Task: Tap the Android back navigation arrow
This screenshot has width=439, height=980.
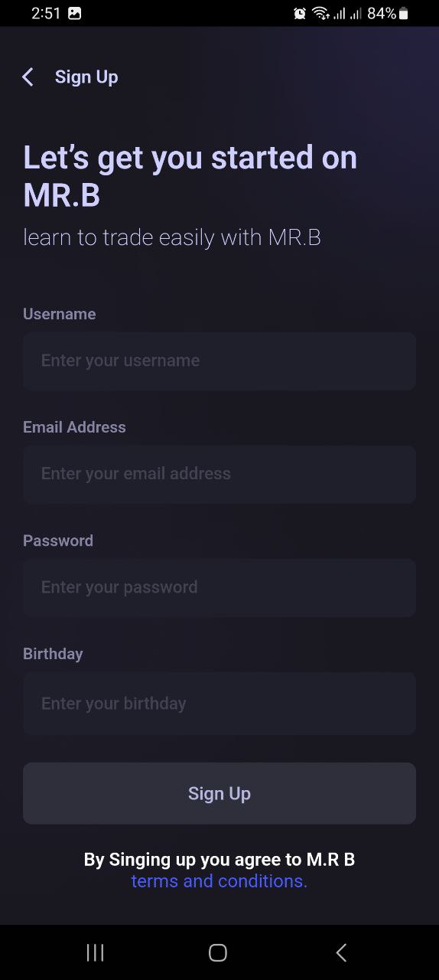Action: (341, 952)
